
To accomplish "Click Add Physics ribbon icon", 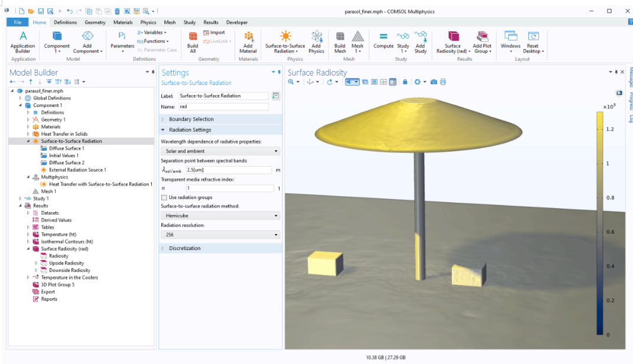I will tap(316, 42).
